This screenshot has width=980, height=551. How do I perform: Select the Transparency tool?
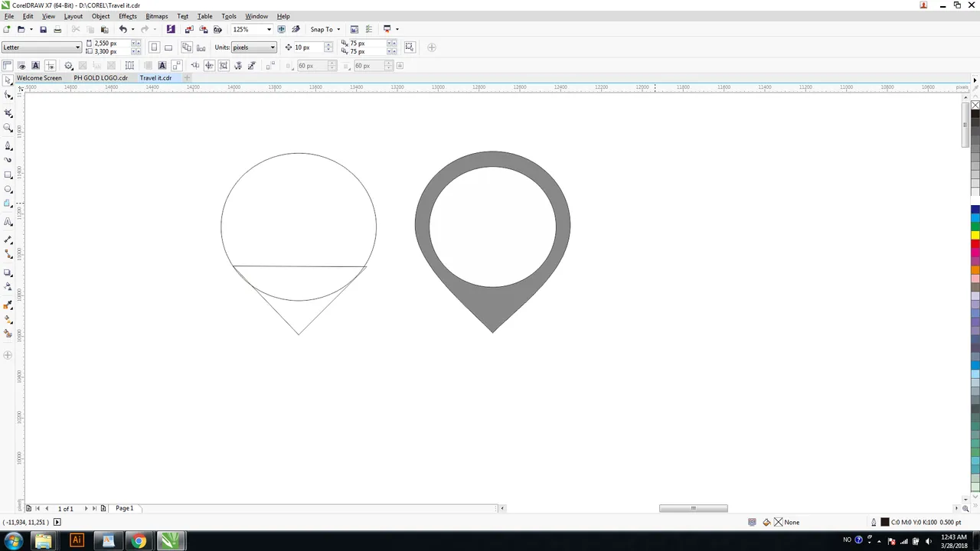click(8, 287)
